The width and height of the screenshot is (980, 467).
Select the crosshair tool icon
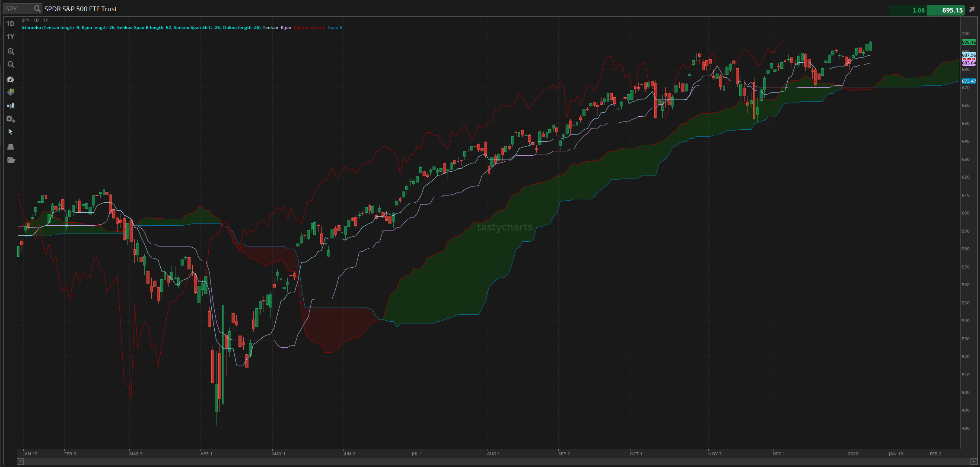point(11,92)
